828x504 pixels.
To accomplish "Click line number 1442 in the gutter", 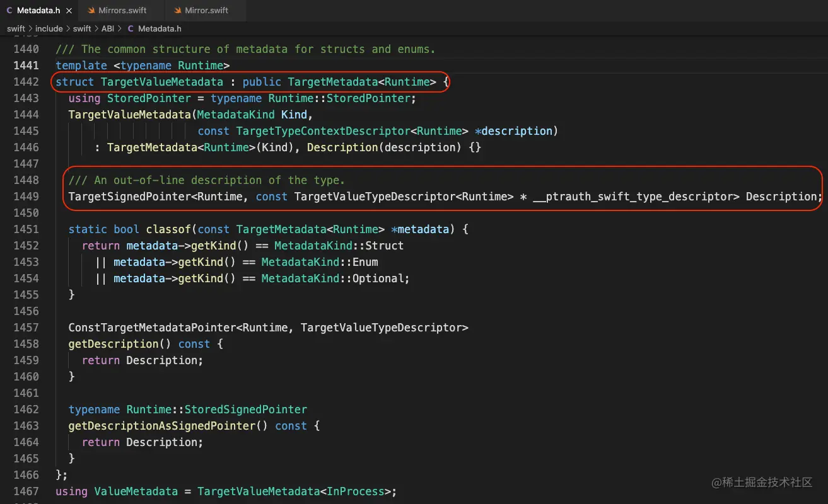I will coord(26,82).
